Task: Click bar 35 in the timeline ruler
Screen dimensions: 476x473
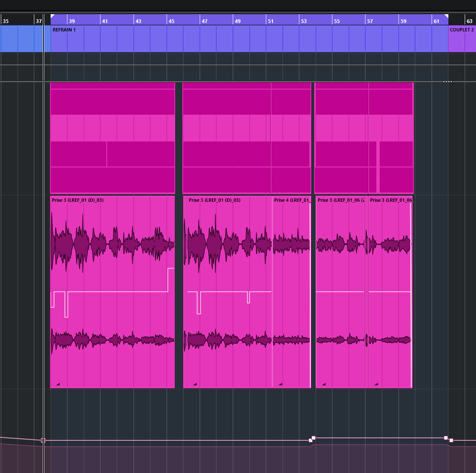Action: pos(6,21)
